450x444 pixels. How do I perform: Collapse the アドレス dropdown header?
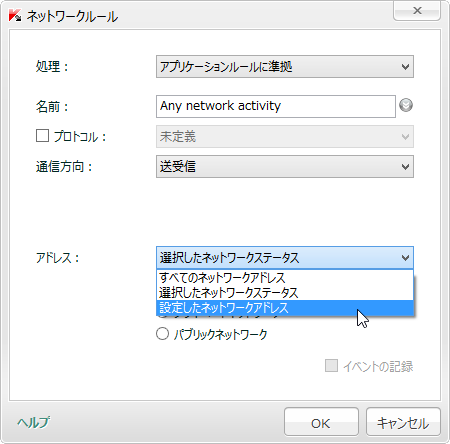285,258
